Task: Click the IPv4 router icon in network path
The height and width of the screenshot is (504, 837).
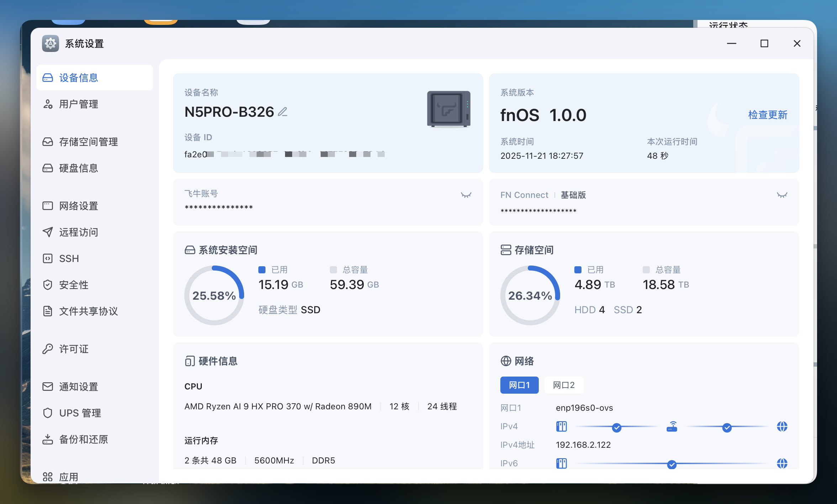Action: pos(672,426)
